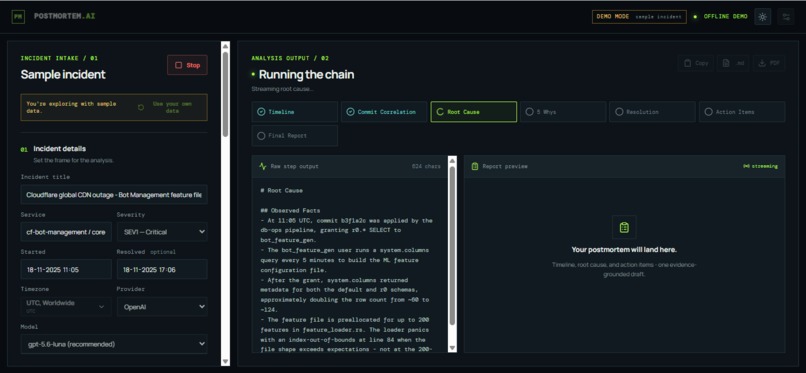Click the Incident details section heading

coord(60,148)
